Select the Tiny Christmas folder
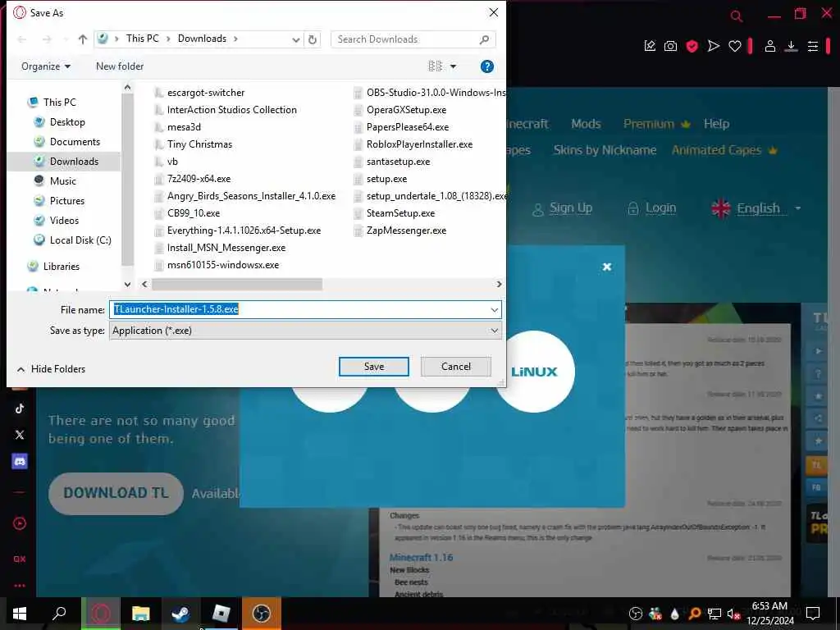This screenshot has height=630, width=840. coord(199,144)
